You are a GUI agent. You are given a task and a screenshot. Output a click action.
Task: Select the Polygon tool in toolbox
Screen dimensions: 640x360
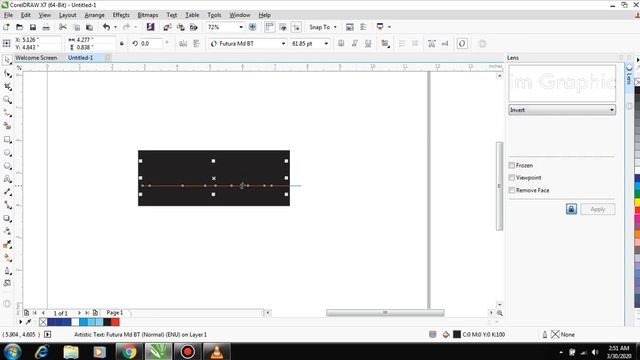(x=7, y=166)
